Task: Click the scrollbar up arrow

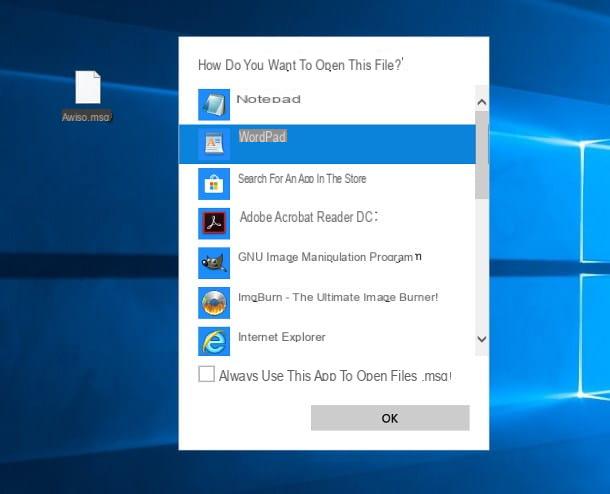Action: tap(482, 102)
